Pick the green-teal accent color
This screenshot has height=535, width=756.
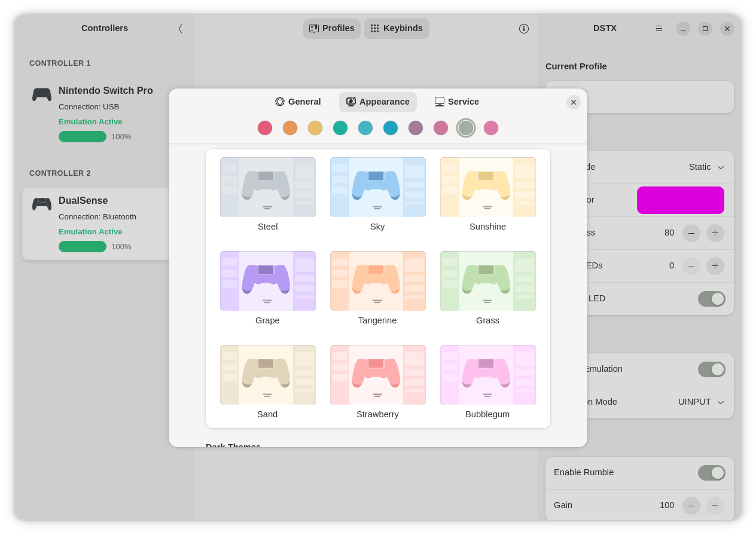click(340, 128)
